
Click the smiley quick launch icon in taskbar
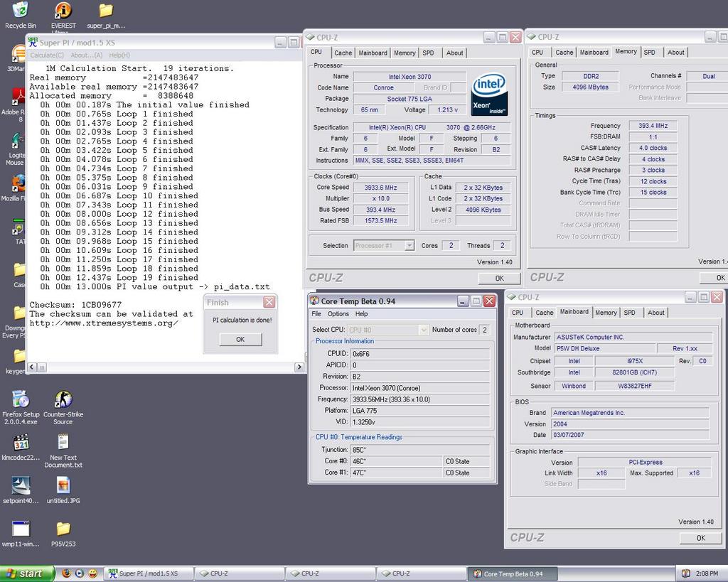coord(93,573)
